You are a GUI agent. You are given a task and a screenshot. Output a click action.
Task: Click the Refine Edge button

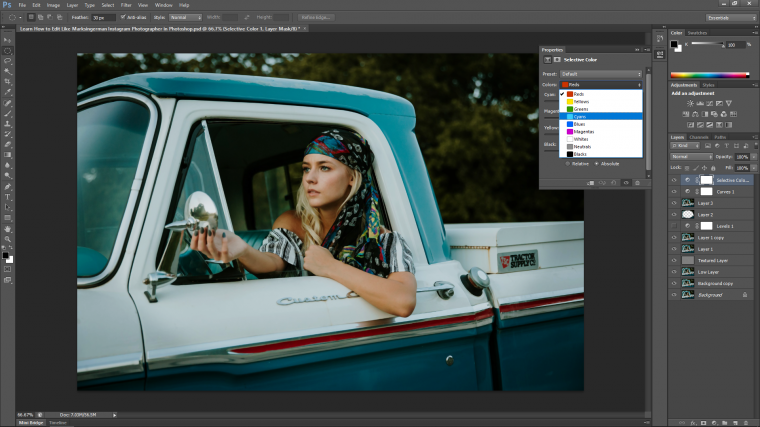coord(316,17)
